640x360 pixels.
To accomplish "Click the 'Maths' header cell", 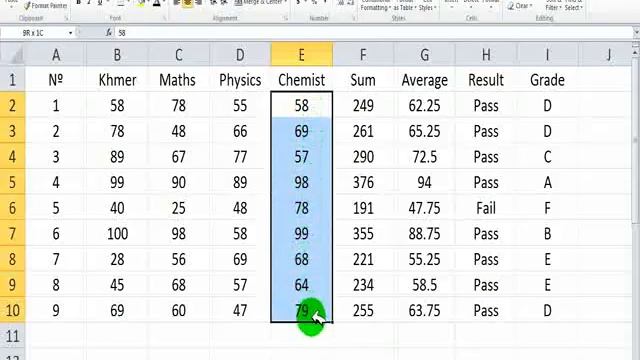I will click(179, 80).
